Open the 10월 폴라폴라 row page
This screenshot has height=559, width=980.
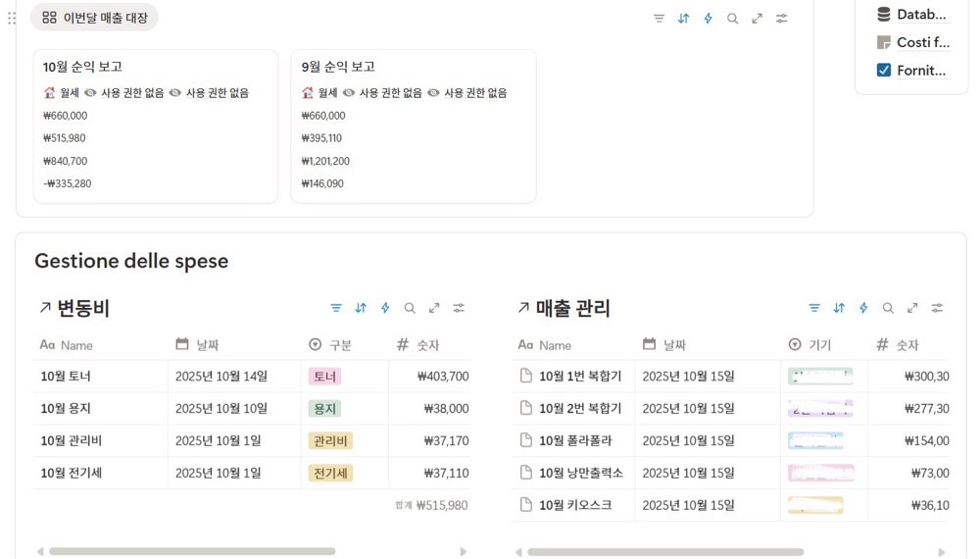point(575,441)
